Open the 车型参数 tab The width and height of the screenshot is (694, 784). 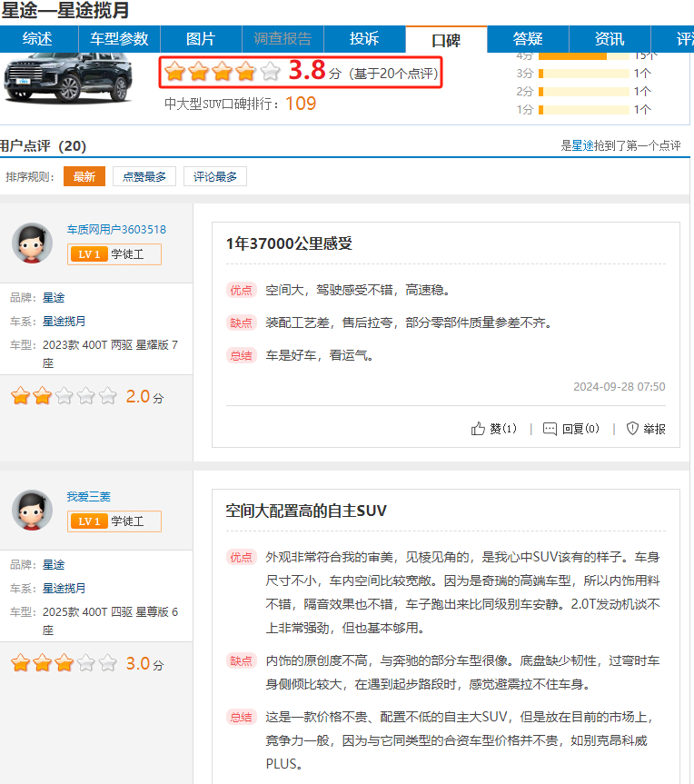point(119,38)
